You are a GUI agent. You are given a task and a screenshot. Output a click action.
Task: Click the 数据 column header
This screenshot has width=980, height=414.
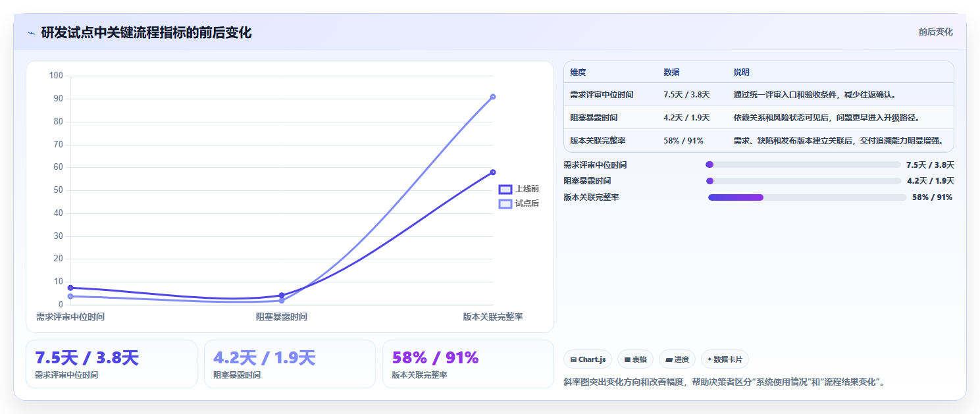click(671, 72)
